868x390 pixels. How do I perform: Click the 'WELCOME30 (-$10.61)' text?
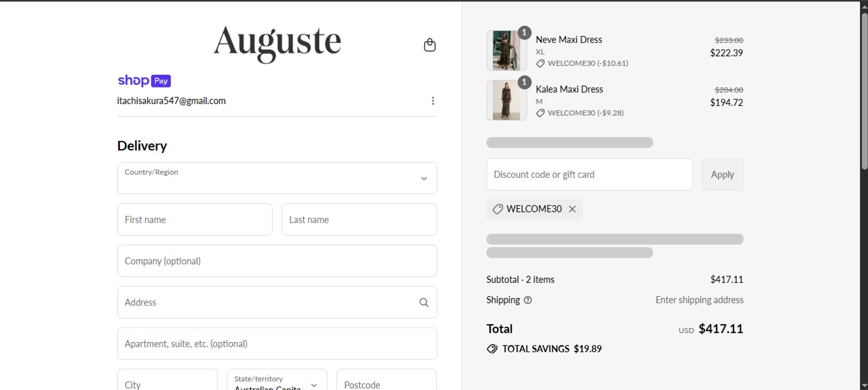pyautogui.click(x=588, y=63)
